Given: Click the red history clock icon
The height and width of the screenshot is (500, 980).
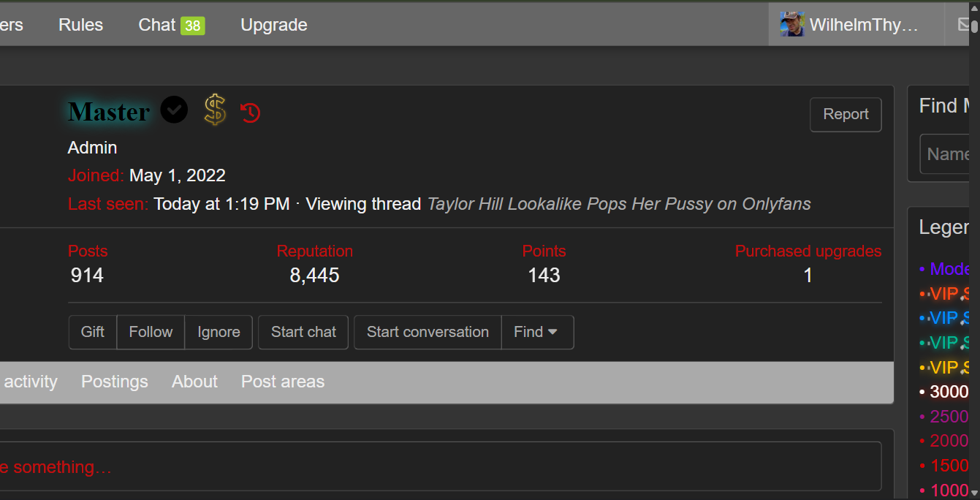Looking at the screenshot, I should click(x=251, y=113).
